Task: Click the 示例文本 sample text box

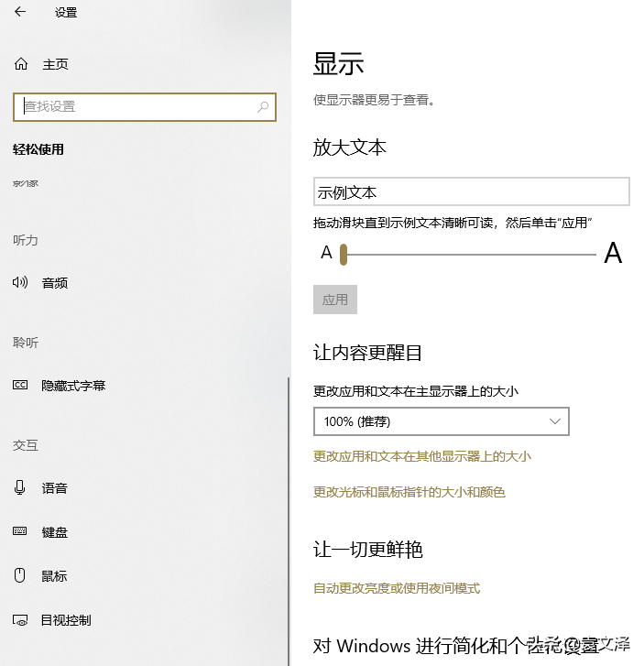Action: pyautogui.click(x=471, y=192)
